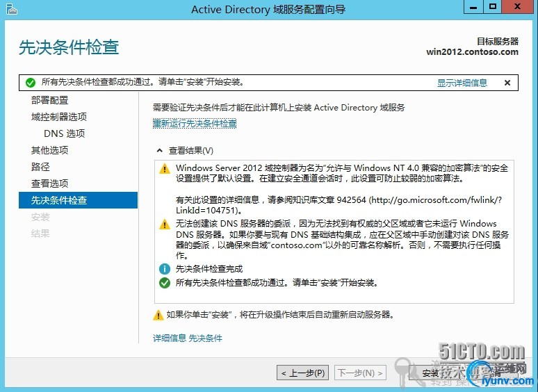Image resolution: width=538 pixels, height=392 pixels.
Task: Maximize the wizard window
Action: coord(493,7)
